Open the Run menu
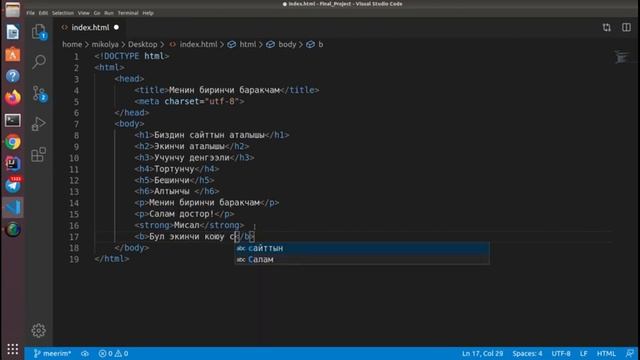 (x=109, y=13)
